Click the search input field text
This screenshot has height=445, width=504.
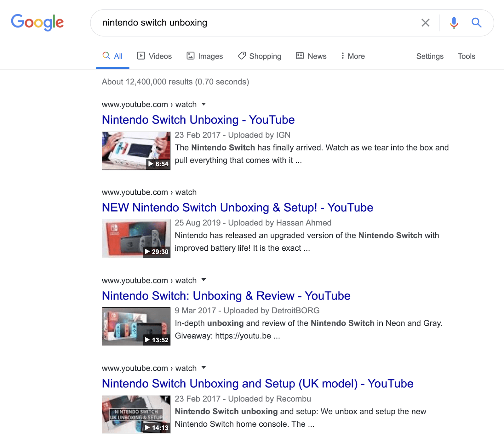(155, 23)
